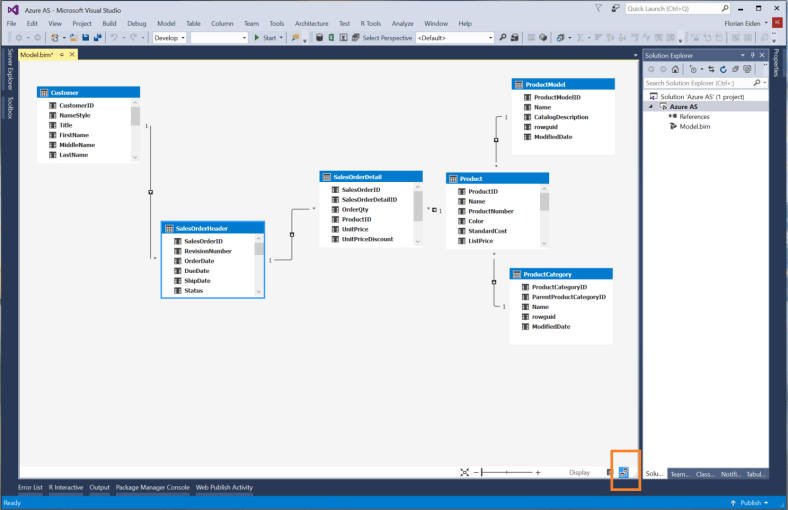Switch to Grid view icon beside Display

pos(610,472)
